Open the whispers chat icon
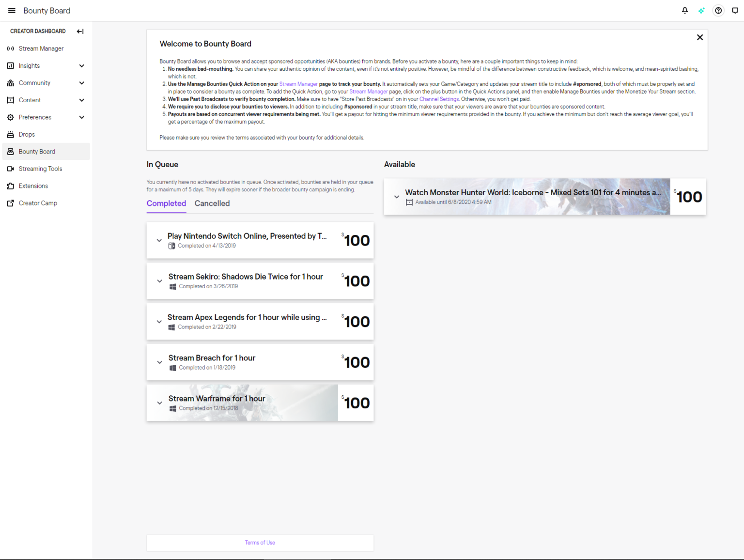 click(735, 10)
